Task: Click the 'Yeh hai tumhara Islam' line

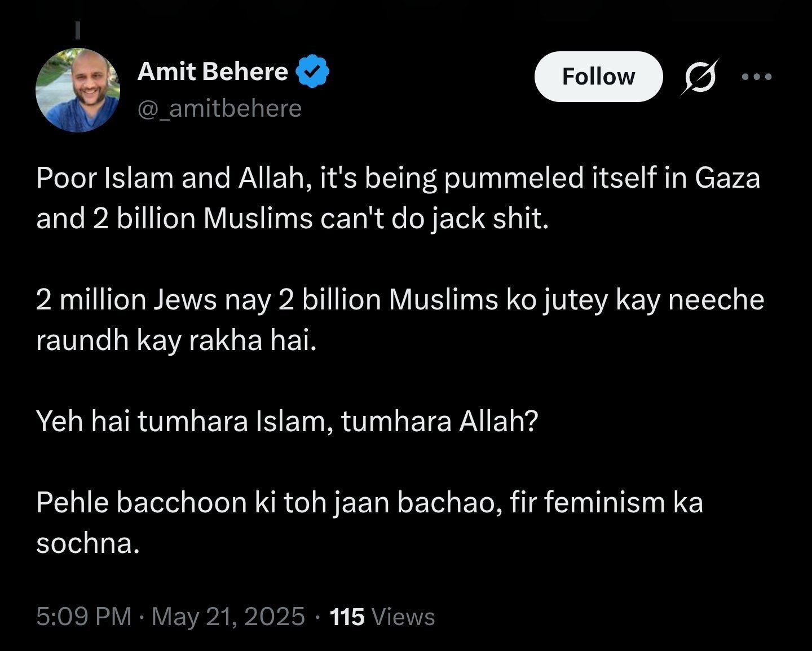Action: tap(287, 421)
